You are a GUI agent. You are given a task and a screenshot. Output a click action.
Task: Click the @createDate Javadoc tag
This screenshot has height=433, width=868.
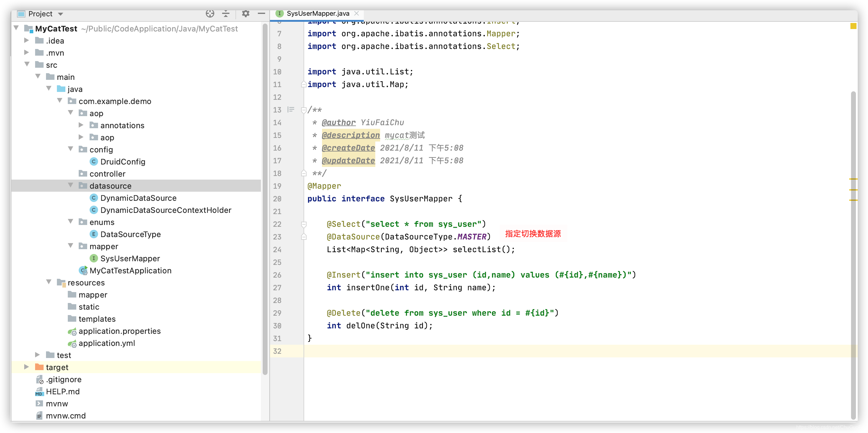click(348, 148)
